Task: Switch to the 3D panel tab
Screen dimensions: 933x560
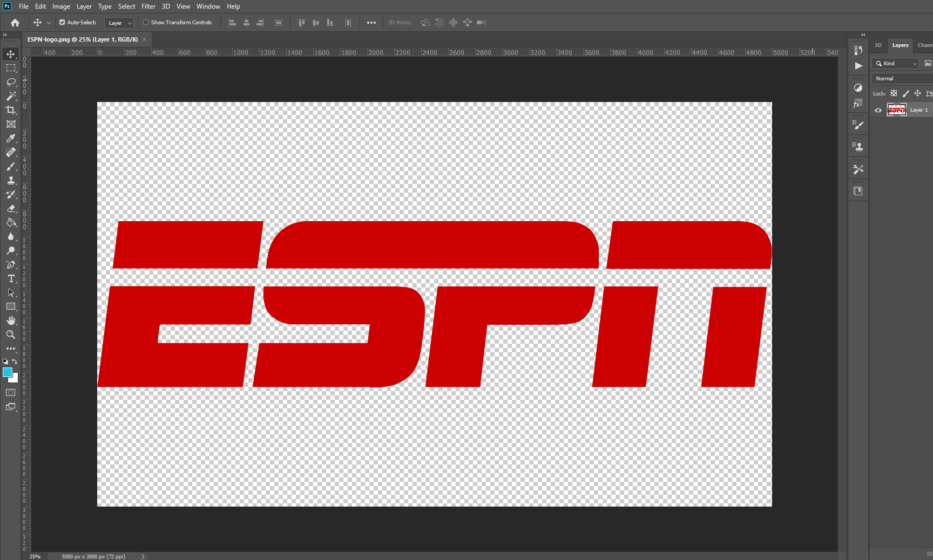Action: point(878,45)
